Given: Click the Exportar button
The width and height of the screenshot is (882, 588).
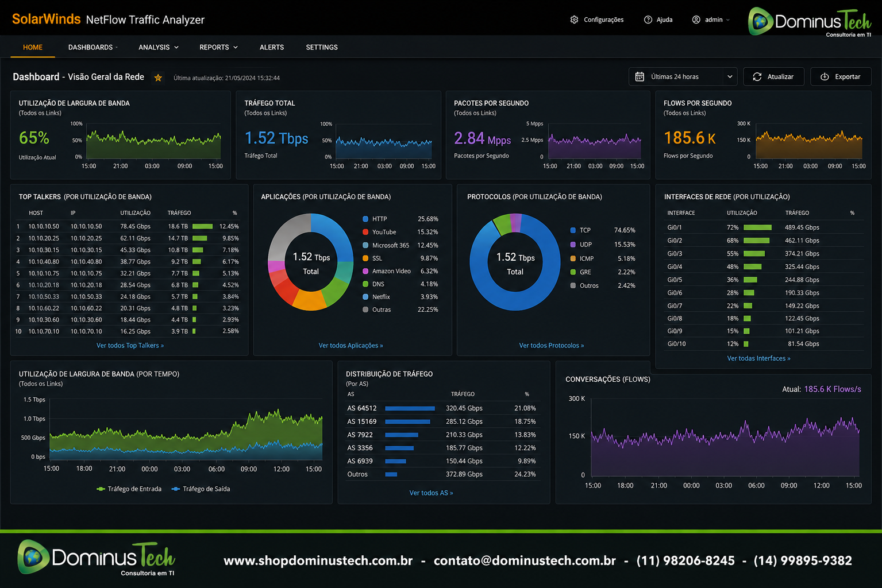Looking at the screenshot, I should coord(841,76).
